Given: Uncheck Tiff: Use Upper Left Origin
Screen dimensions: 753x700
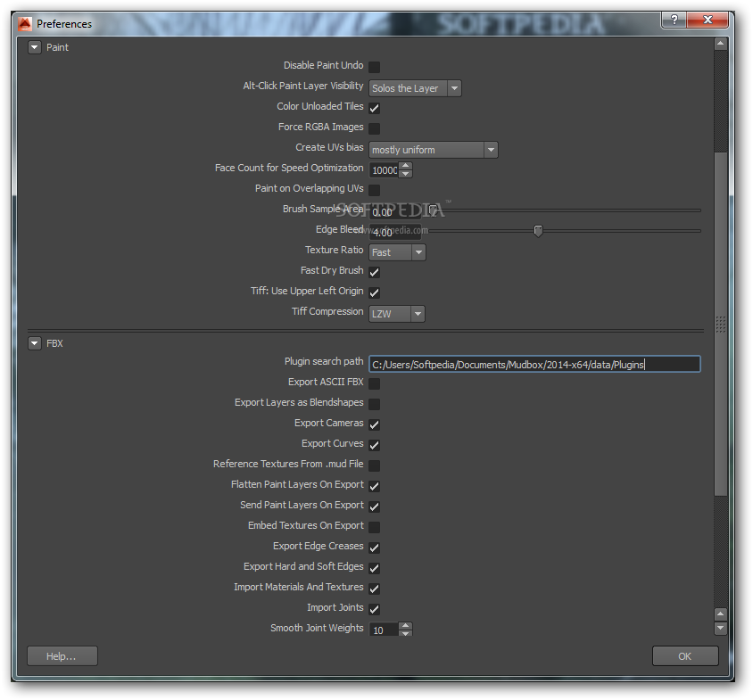Looking at the screenshot, I should (374, 292).
